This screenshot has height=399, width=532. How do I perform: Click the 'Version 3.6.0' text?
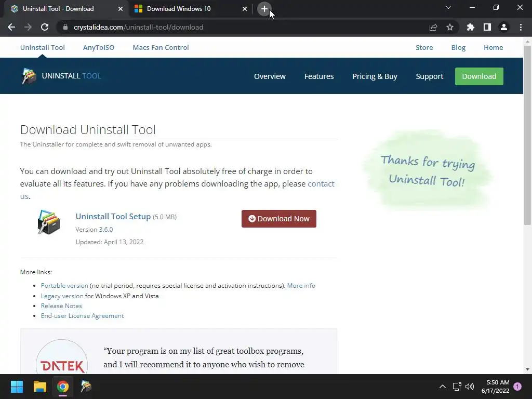point(94,230)
